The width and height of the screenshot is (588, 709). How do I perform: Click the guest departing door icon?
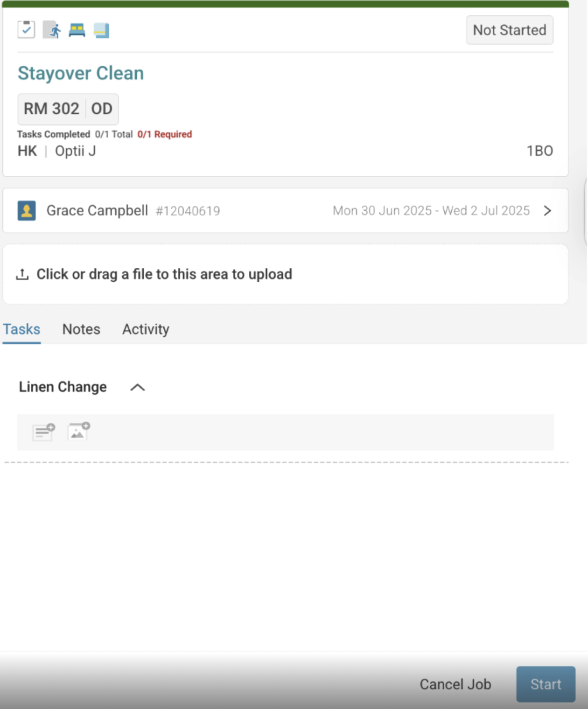pos(52,30)
